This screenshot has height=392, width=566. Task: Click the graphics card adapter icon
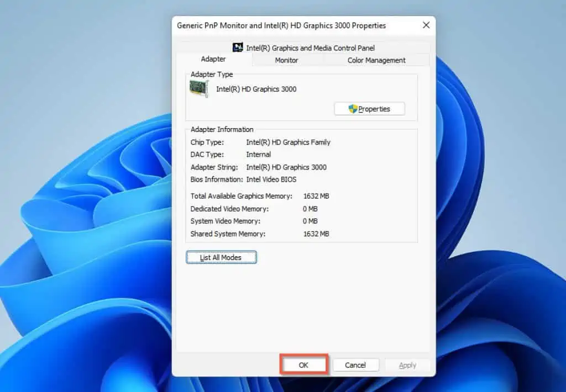tap(199, 88)
